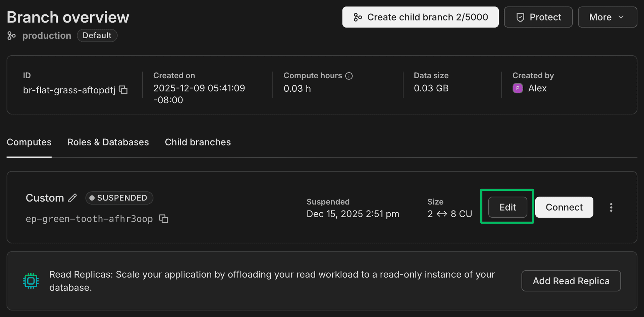
Task: Click the production branch name
Action: tap(47, 36)
